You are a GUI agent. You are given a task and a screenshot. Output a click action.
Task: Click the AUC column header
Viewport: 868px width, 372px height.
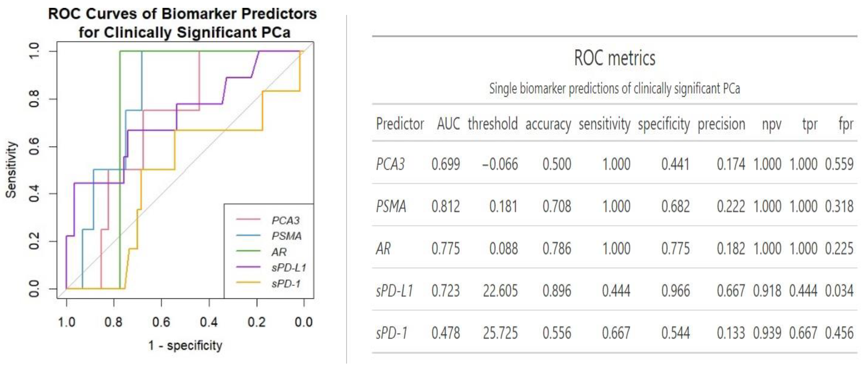pyautogui.click(x=448, y=124)
